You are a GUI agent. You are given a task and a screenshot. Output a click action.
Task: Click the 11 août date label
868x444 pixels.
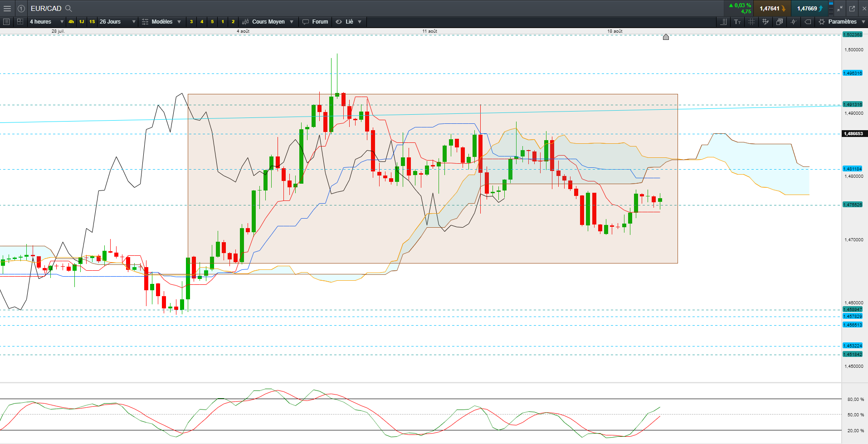pos(430,31)
